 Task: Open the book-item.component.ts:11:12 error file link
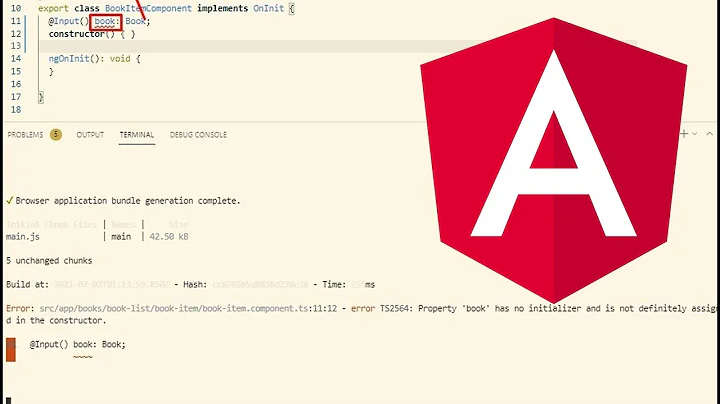coord(188,309)
